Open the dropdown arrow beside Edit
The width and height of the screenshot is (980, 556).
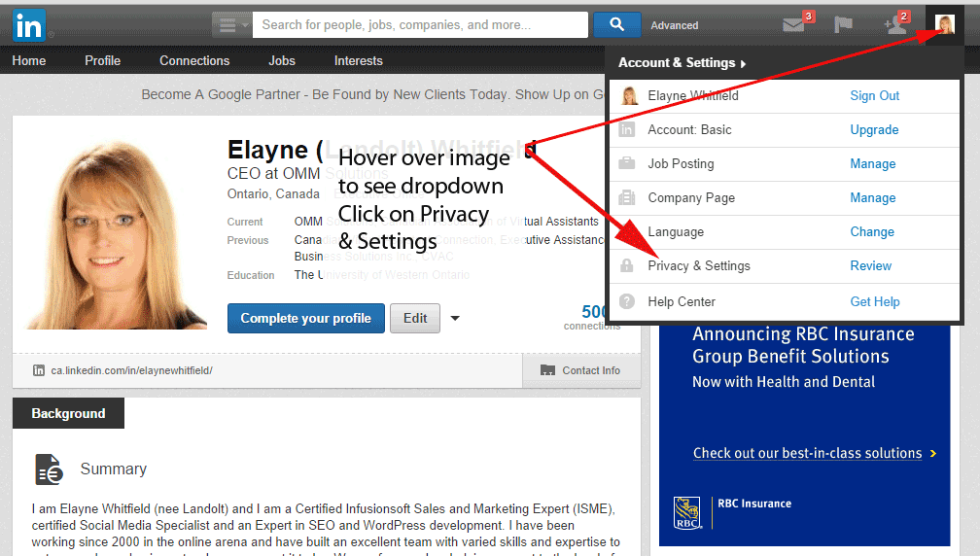pos(455,318)
